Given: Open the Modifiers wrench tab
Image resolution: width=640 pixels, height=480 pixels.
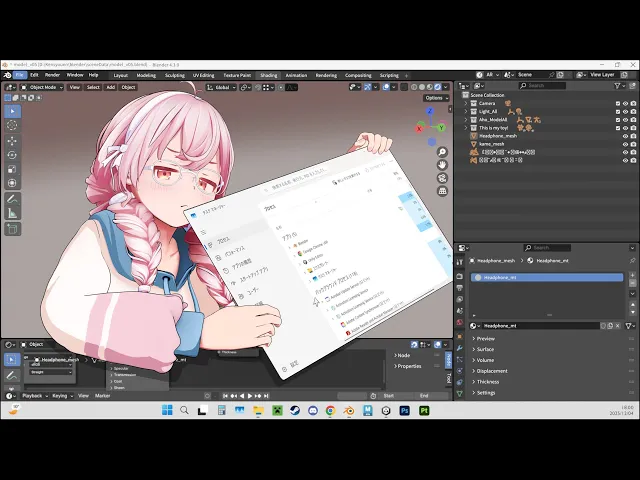Looking at the screenshot, I should tap(460, 348).
